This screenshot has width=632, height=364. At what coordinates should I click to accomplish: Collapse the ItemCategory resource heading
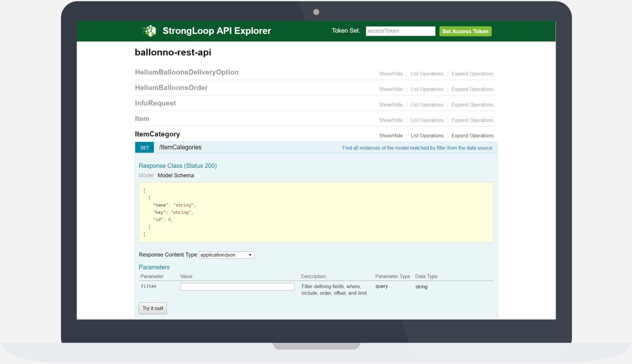click(157, 134)
